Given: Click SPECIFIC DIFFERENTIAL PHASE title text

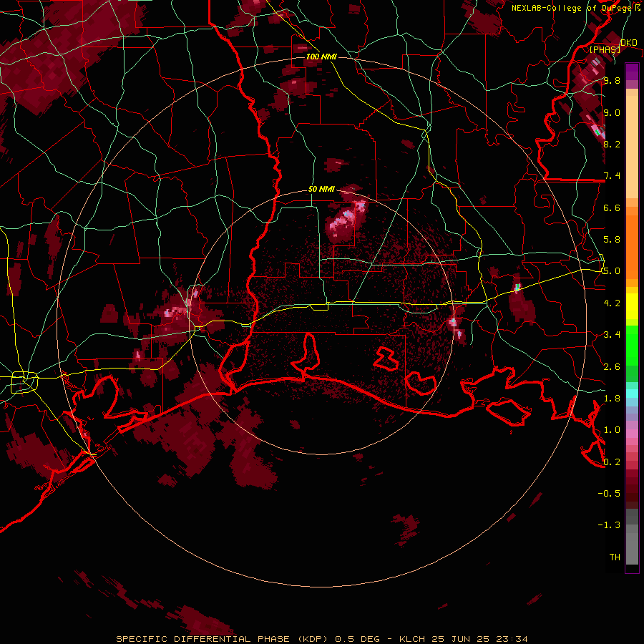Looking at the screenshot, I should pos(205,639).
